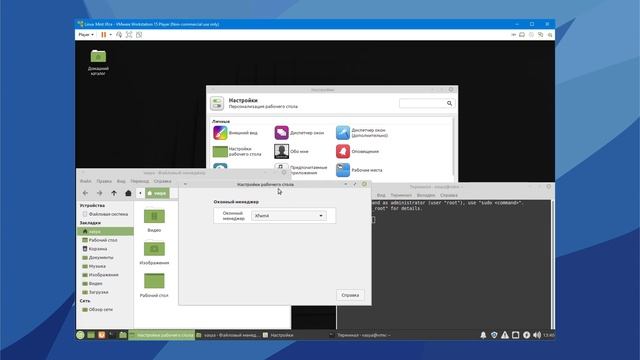Click the Справка button in desktop settings dialog

pyautogui.click(x=350, y=295)
